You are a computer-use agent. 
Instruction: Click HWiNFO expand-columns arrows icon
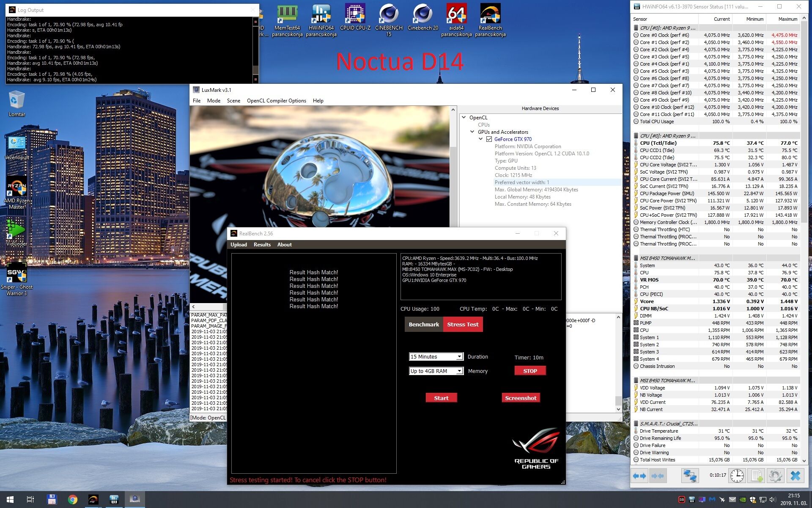click(x=639, y=476)
